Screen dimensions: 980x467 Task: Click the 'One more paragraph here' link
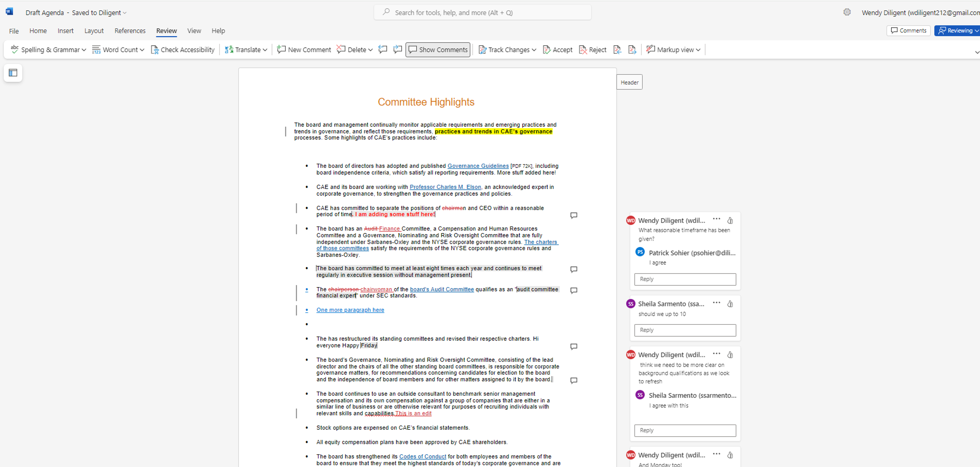[x=350, y=310]
